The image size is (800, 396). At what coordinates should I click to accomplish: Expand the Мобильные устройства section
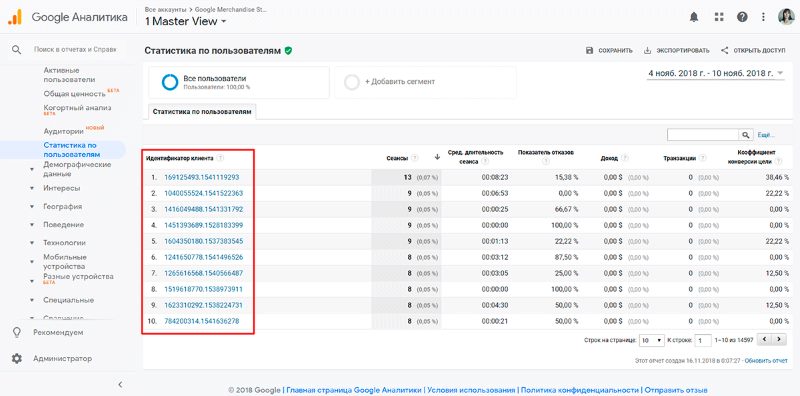click(32, 262)
